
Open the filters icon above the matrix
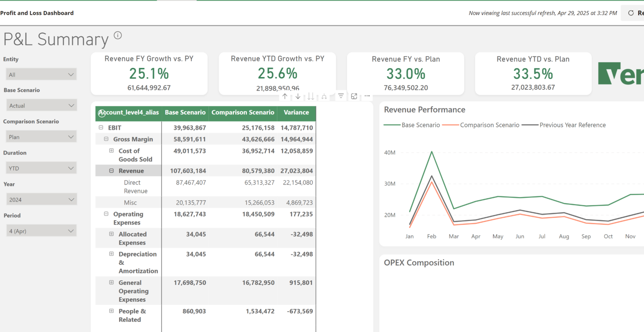pos(340,96)
